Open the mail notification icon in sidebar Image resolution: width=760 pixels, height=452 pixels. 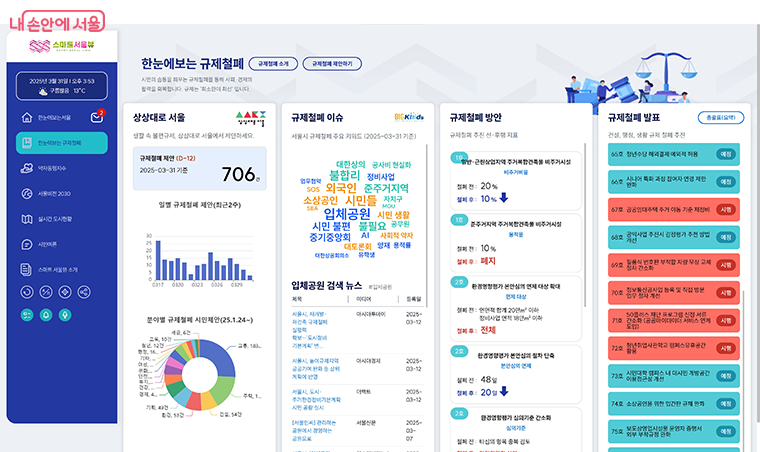coord(97,118)
